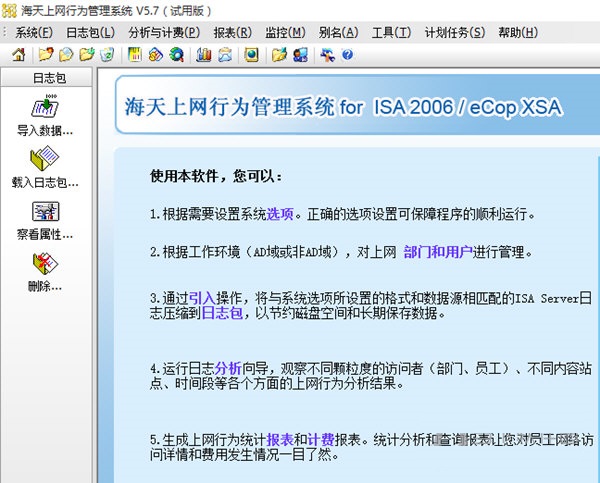Follow the 分析 link in step 4
Image resolution: width=600 pixels, height=483 pixels.
(228, 369)
